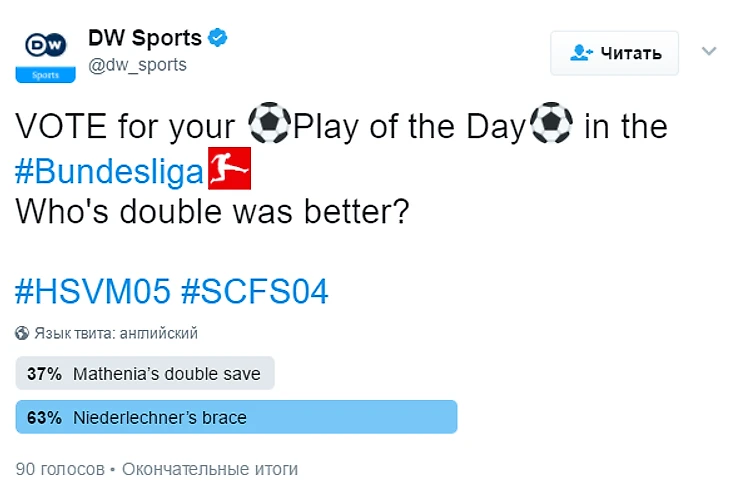Click the globe tweet language icon
Viewport: 730px width, 495px height.
(22, 333)
